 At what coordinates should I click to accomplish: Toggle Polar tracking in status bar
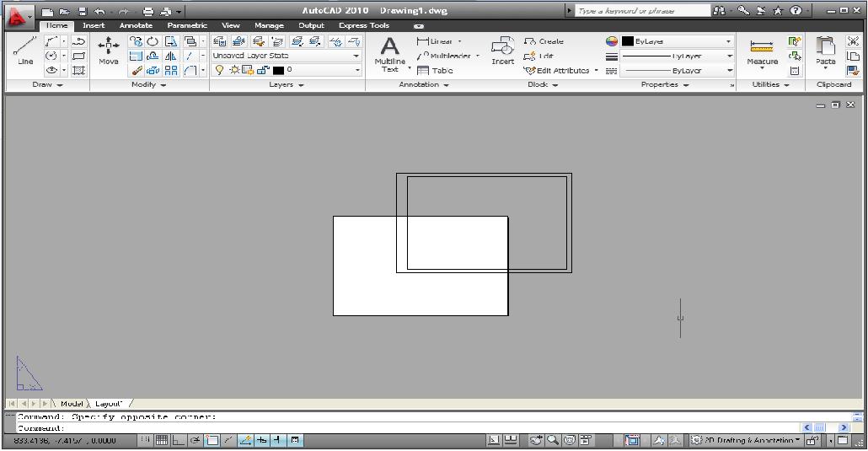(x=195, y=441)
